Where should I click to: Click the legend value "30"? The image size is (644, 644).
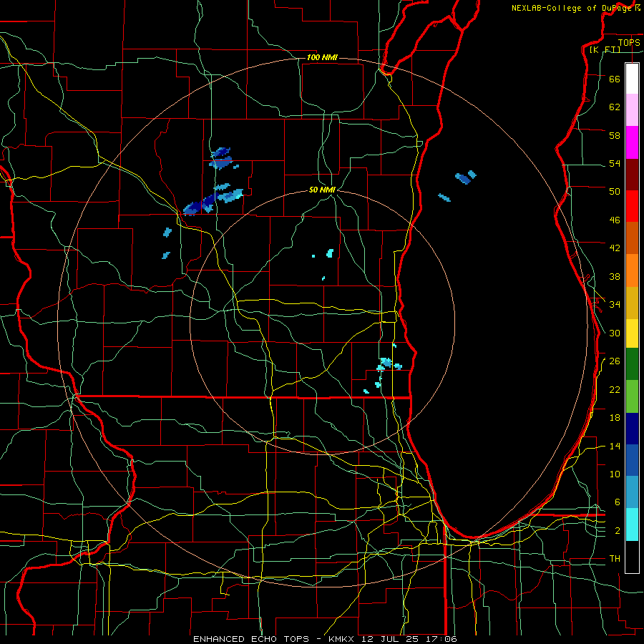click(615, 333)
